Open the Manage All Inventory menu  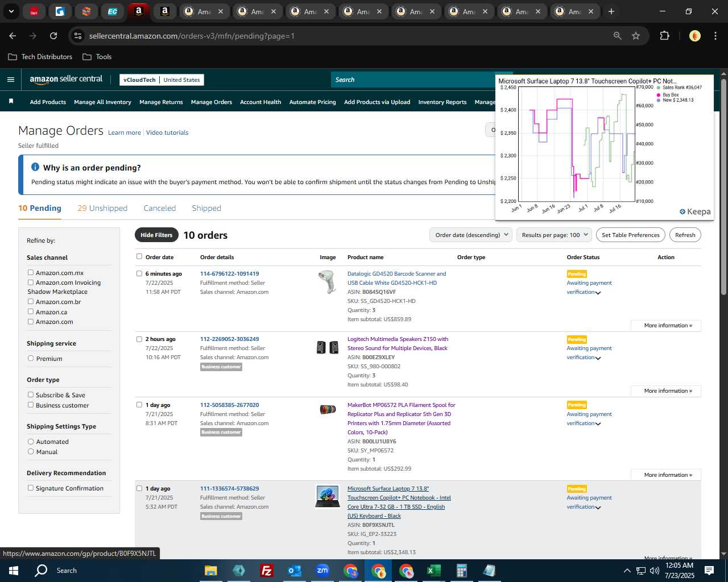102,102
